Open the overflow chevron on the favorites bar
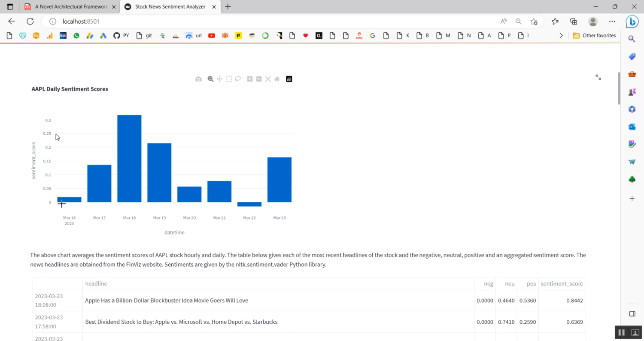 [561, 35]
